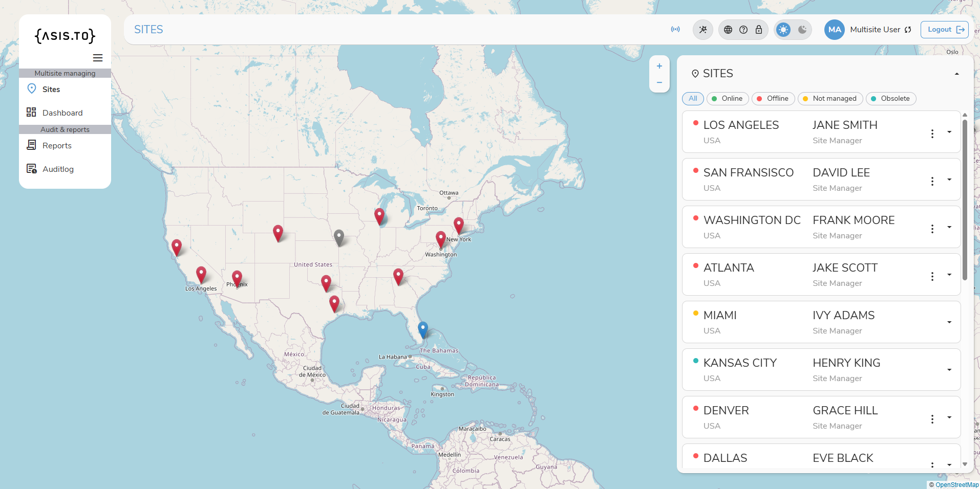Open three-dot menu for Denver

pyautogui.click(x=932, y=419)
